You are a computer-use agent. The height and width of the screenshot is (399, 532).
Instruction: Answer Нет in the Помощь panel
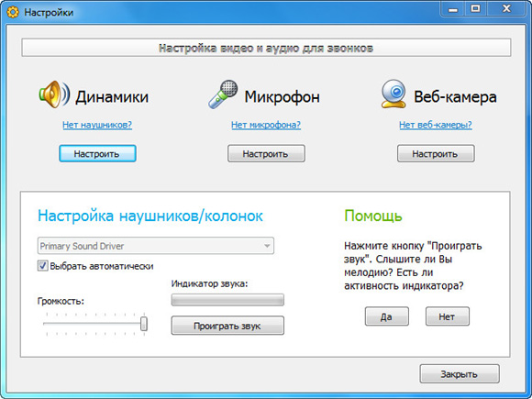coord(448,316)
